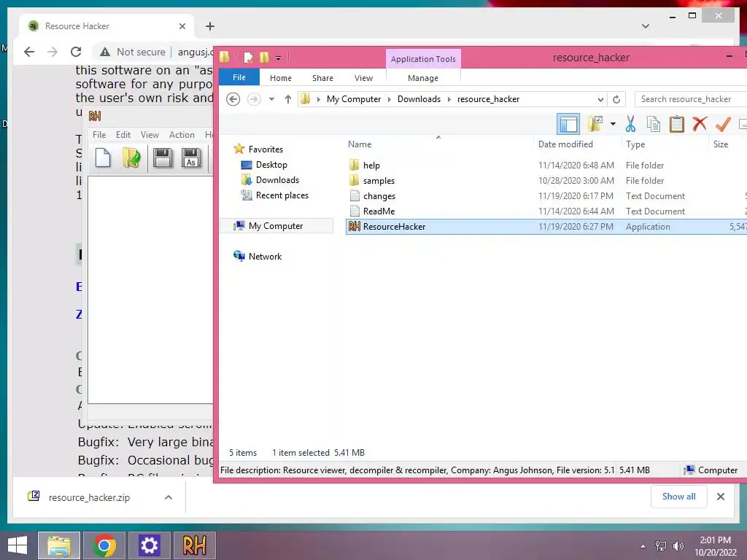Open the explorer folder icon in the title bar
Viewport: 747px width, 560px height.
[225, 58]
